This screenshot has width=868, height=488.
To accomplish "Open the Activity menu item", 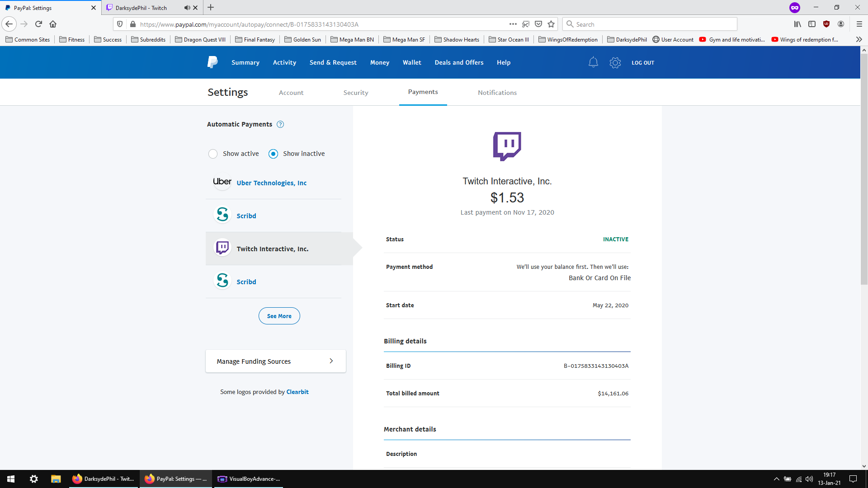I will 284,62.
